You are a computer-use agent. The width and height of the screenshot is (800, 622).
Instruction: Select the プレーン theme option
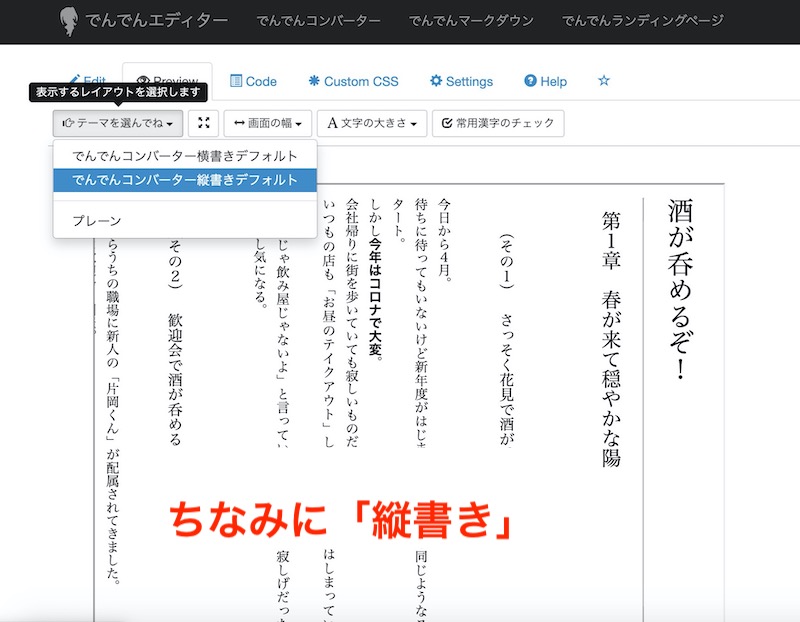(97, 220)
